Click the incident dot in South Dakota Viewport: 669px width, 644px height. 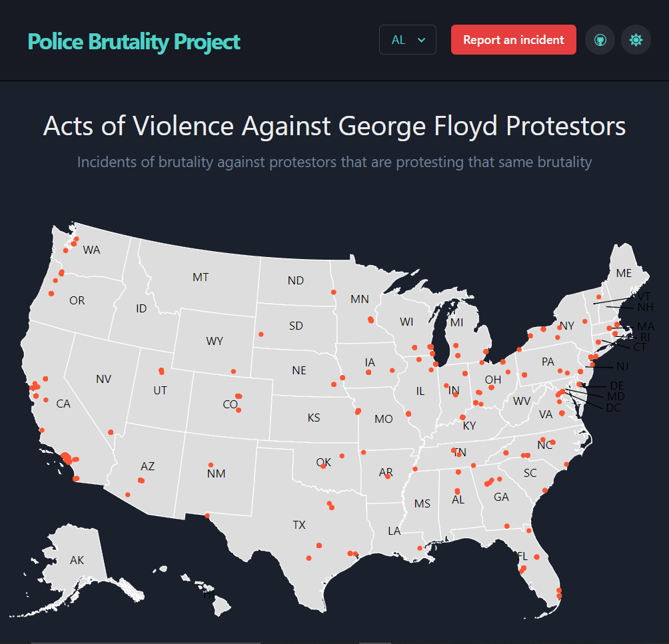(261, 334)
